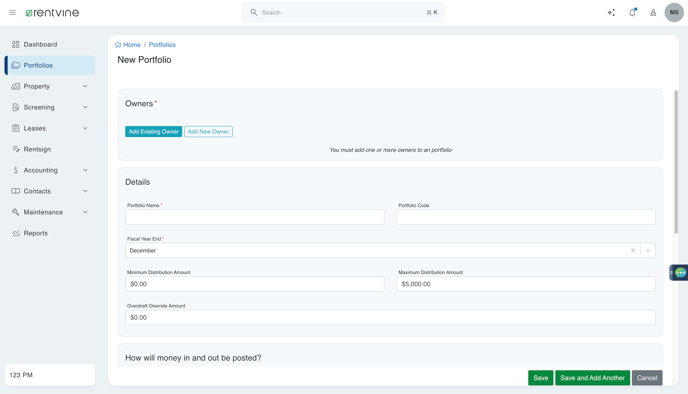This screenshot has height=394, width=688.
Task: Click the Leases clipboard icon
Action: coord(16,128)
